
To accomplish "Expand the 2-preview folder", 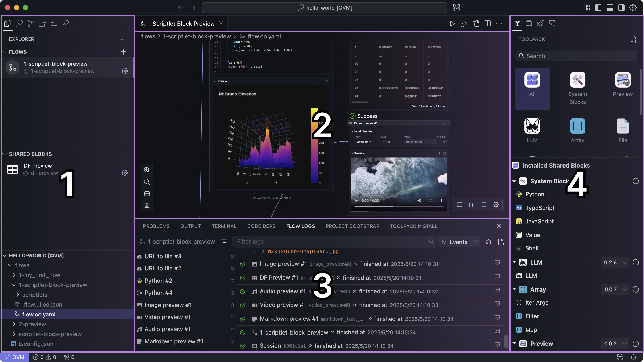I will pyautogui.click(x=32, y=324).
